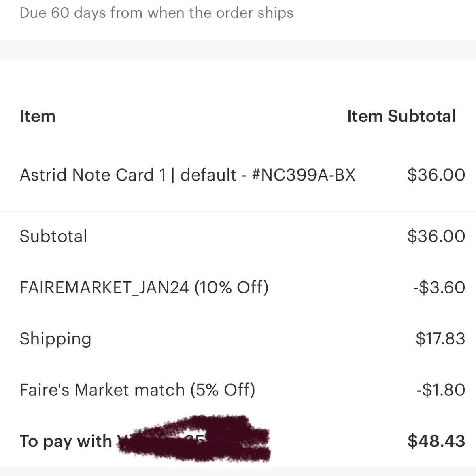
Task: Click the gray separator band above the table
Action: (238, 50)
